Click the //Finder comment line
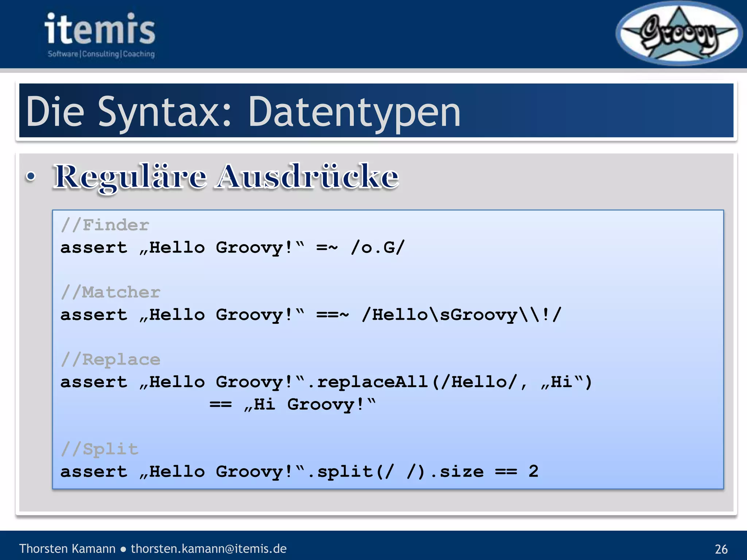 coord(105,225)
